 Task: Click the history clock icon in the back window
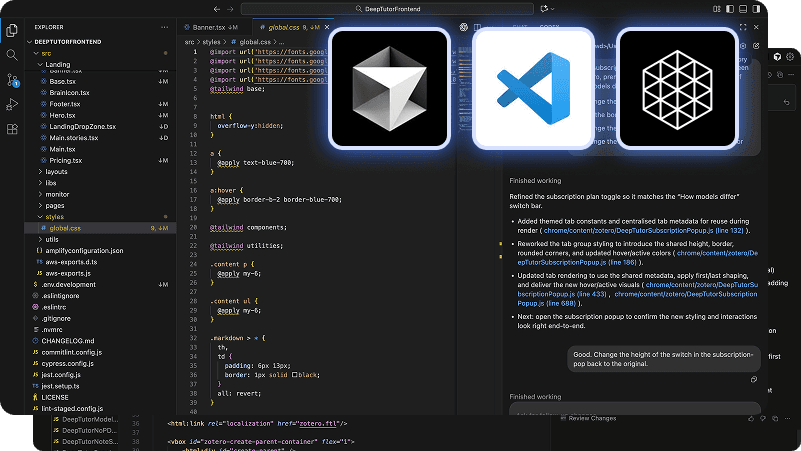(x=770, y=75)
